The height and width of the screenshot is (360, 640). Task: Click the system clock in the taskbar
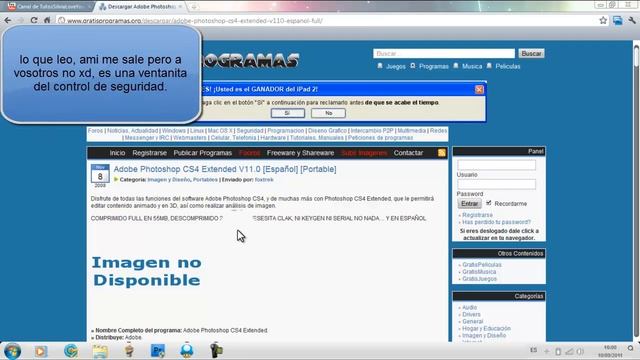[610, 351]
